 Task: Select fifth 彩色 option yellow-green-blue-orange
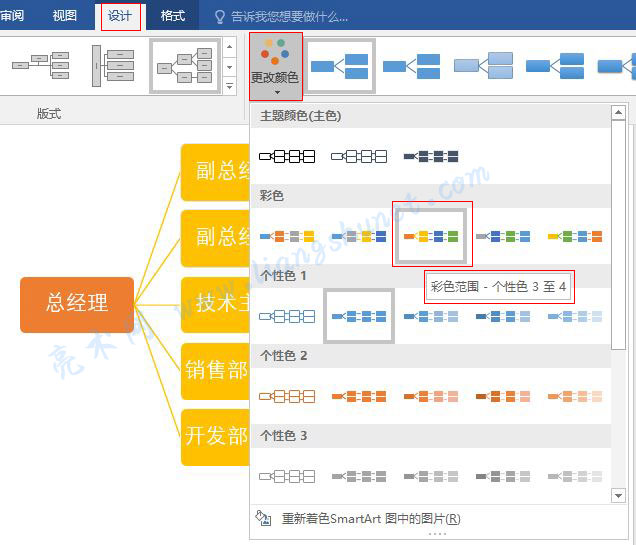575,236
